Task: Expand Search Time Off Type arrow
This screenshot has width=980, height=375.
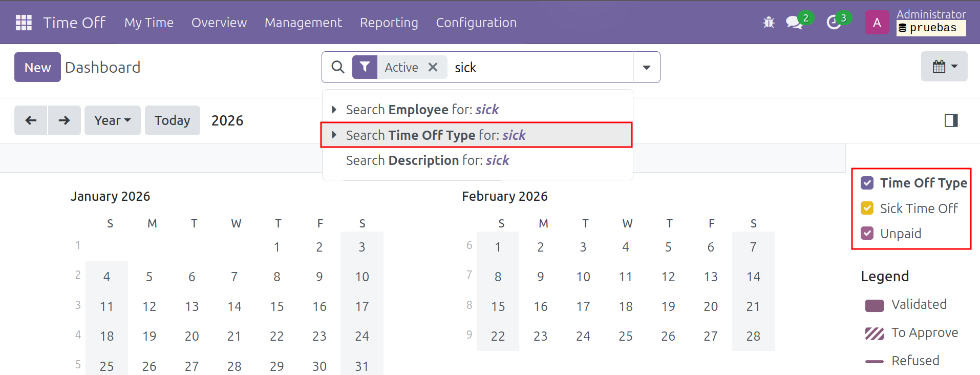Action: [334, 135]
